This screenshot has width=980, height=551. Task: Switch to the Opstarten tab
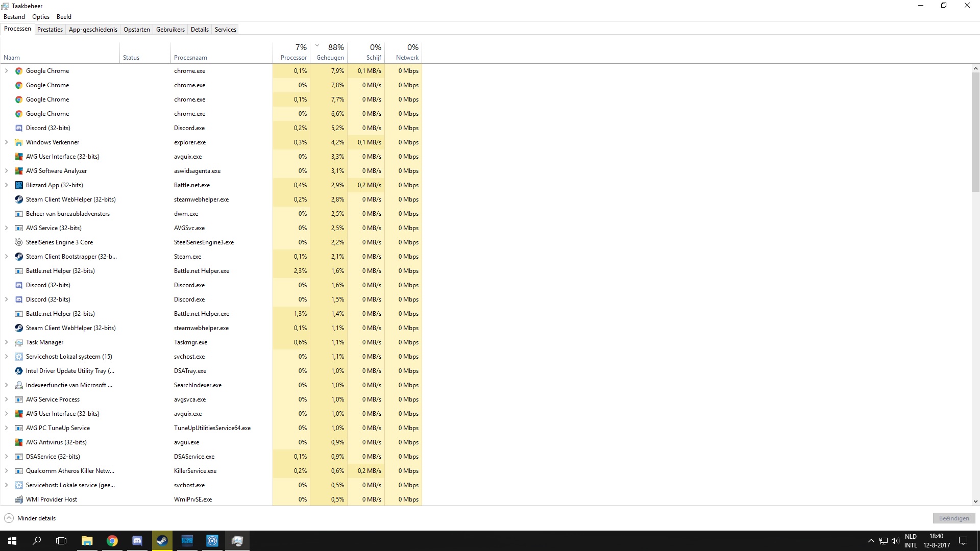tap(137, 30)
